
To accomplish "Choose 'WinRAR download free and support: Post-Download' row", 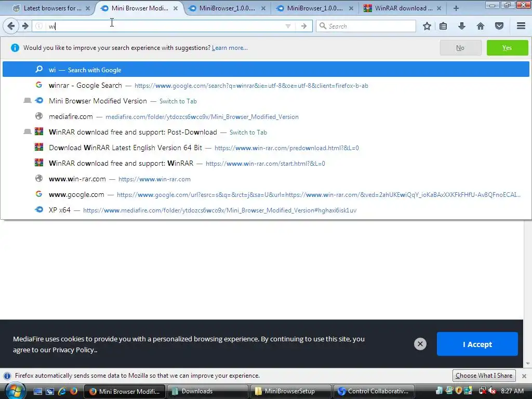I will [x=265, y=132].
